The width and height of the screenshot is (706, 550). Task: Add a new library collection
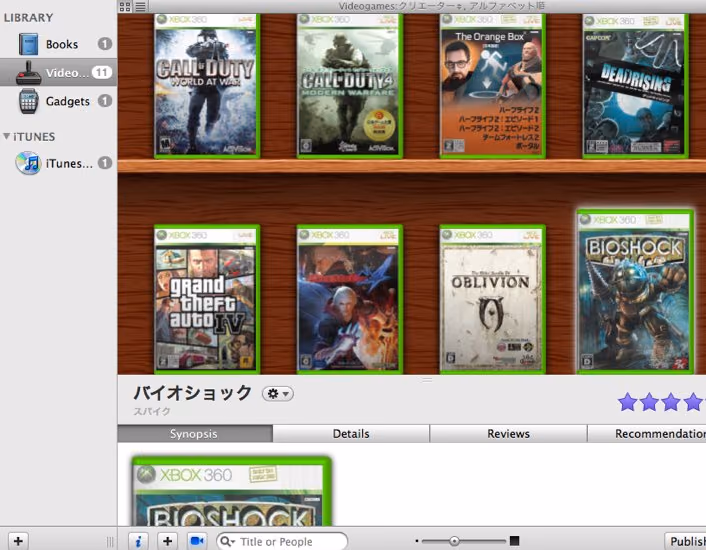pos(18,541)
